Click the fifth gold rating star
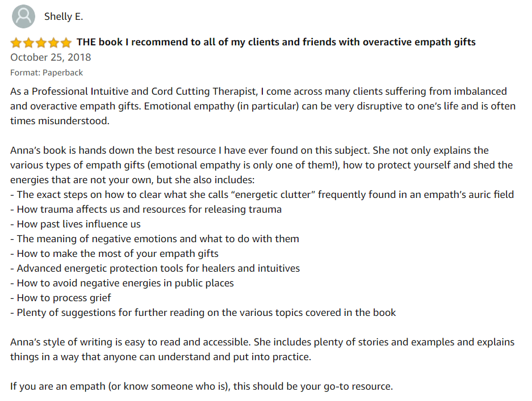Image resolution: width=532 pixels, height=401 pixels. coord(66,43)
